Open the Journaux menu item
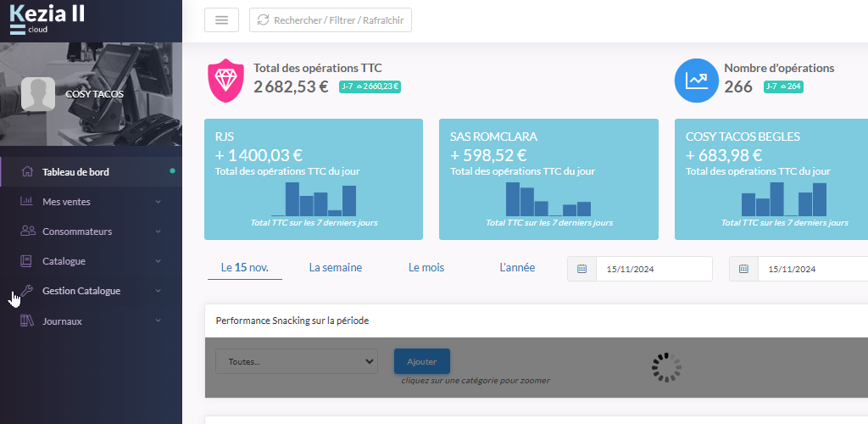Screen dimensions: 868x424 [92, 321]
